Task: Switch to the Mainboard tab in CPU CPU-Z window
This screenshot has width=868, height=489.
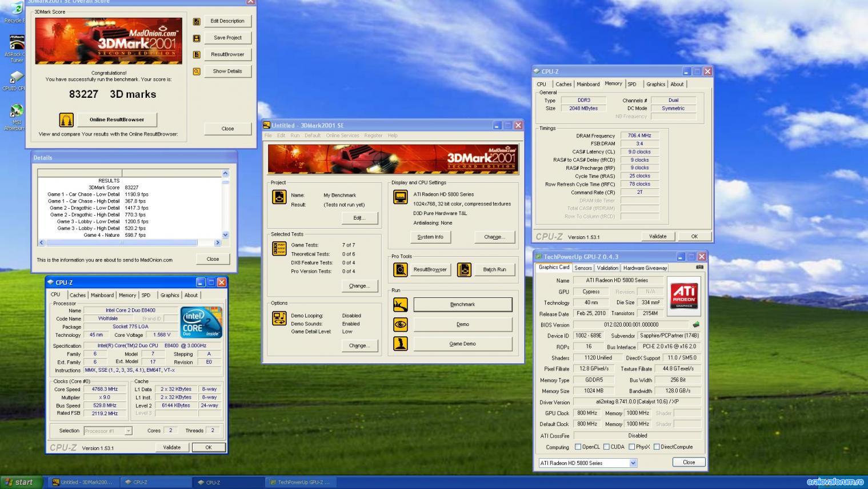Action: coord(102,295)
